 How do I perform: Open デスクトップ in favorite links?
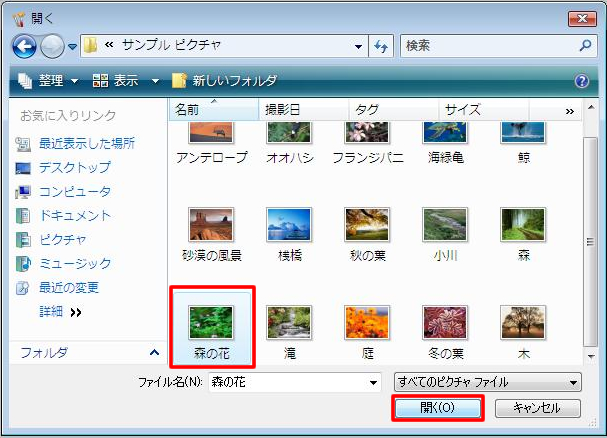pyautogui.click(x=74, y=167)
